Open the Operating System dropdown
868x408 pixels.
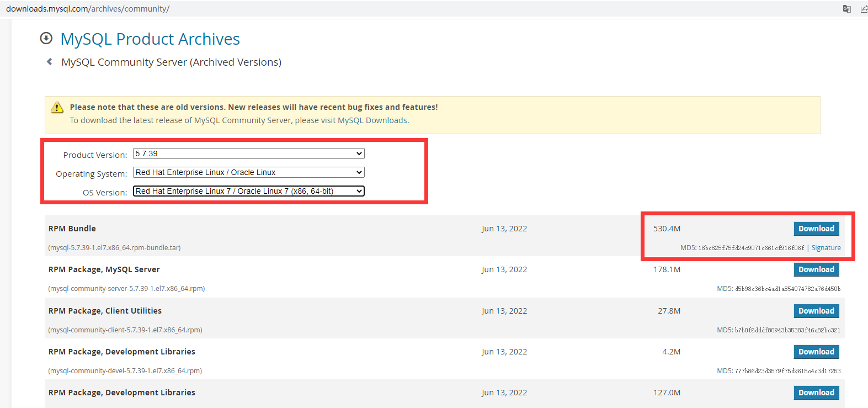click(249, 172)
